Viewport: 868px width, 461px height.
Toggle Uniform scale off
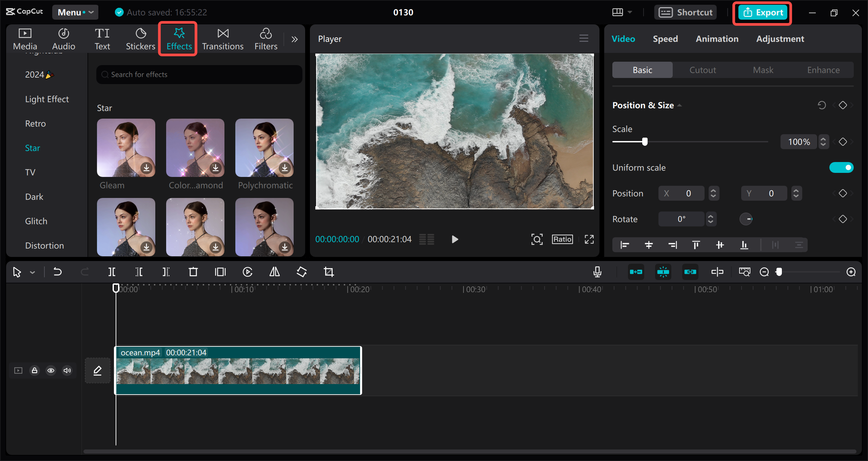[x=842, y=167]
